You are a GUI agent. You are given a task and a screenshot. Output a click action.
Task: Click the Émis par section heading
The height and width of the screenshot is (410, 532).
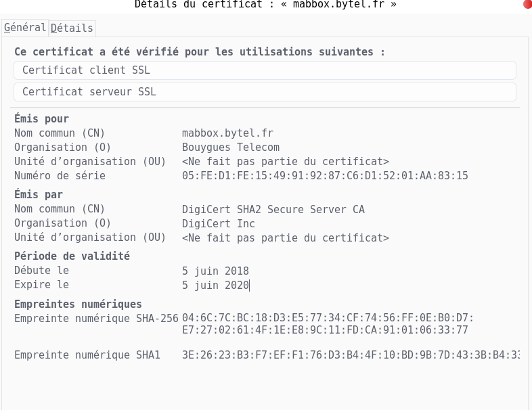39,195
